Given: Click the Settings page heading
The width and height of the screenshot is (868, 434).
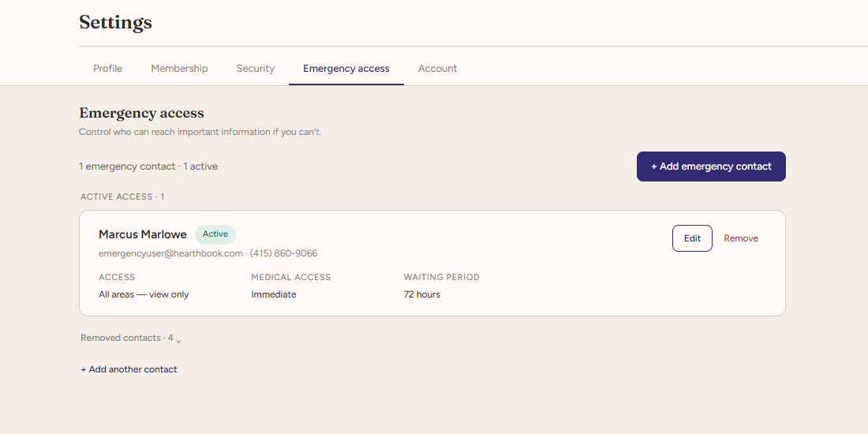Looking at the screenshot, I should (x=116, y=22).
